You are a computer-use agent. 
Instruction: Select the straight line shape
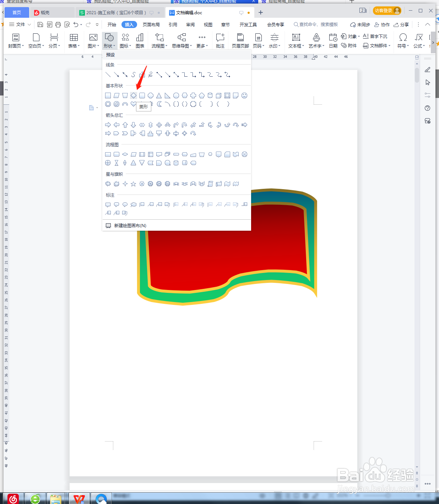point(108,75)
